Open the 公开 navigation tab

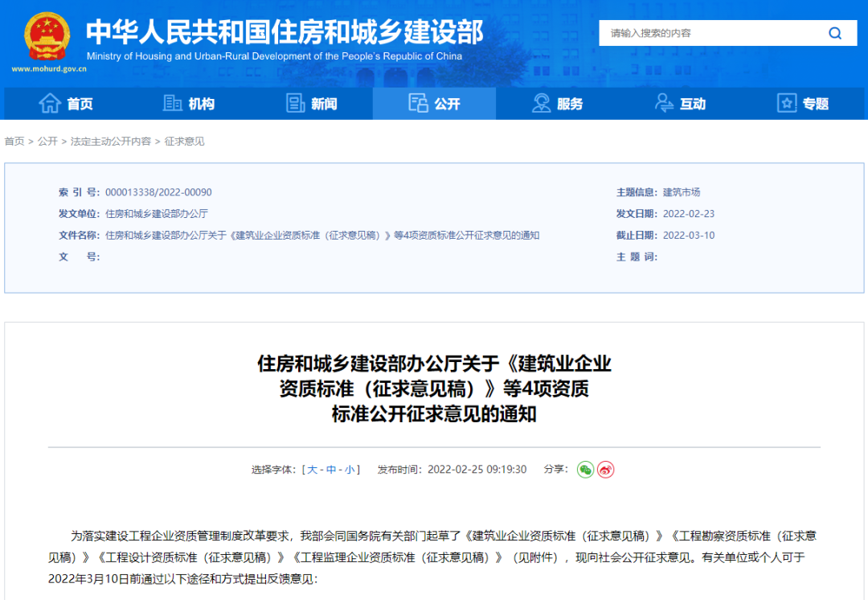(435, 103)
